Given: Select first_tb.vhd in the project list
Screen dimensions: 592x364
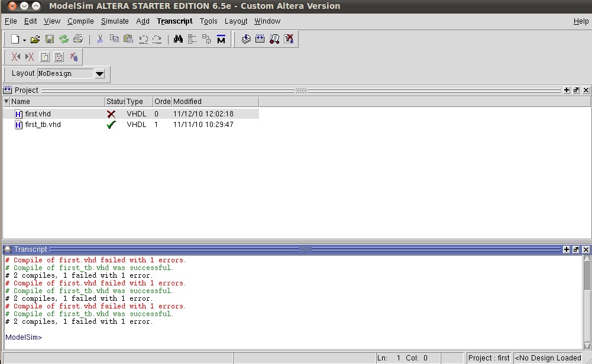Looking at the screenshot, I should pos(43,125).
